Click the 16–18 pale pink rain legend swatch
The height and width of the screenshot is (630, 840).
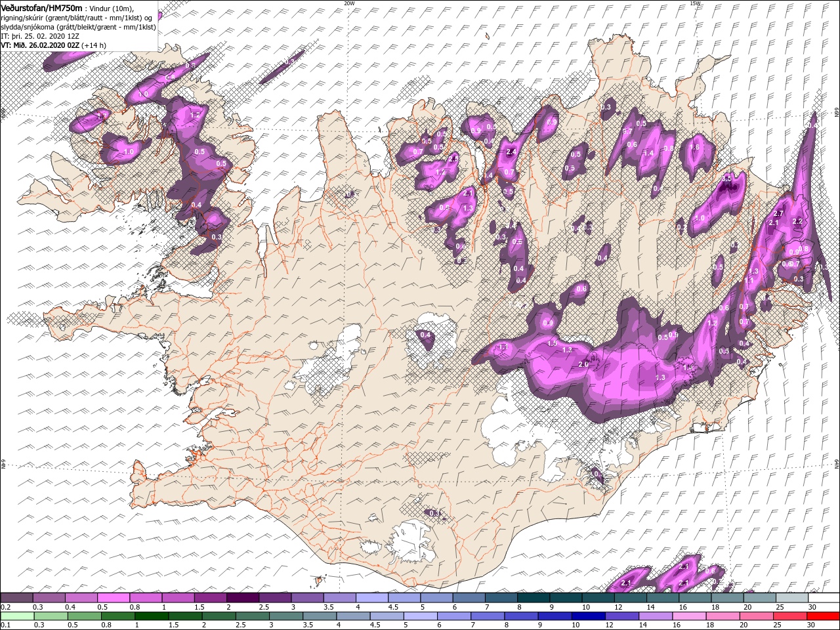pyautogui.click(x=688, y=616)
